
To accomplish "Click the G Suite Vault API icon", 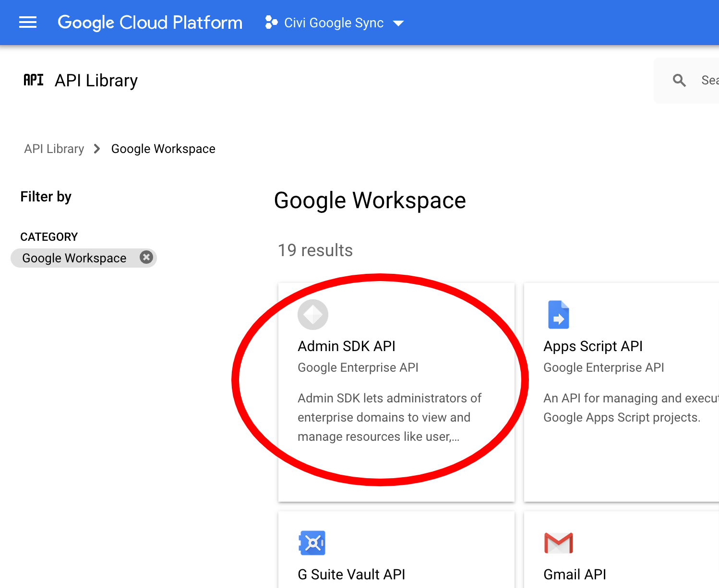I will 312,543.
